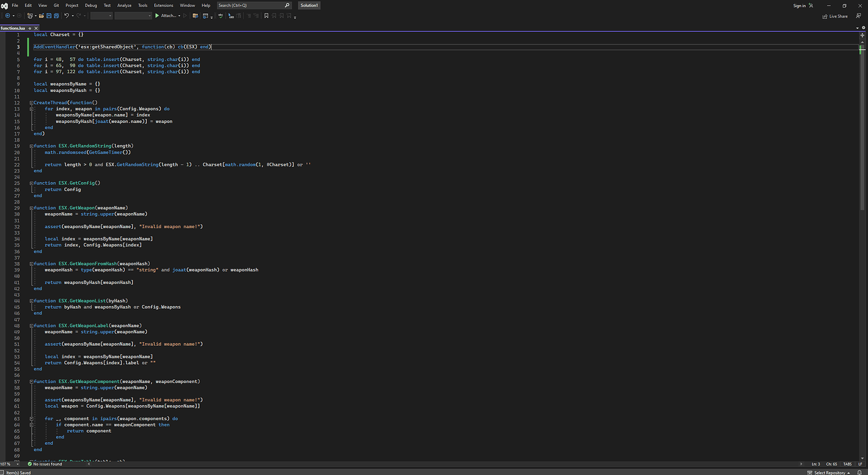This screenshot has width=868, height=475.
Task: Click the 107% zoom control
Action: (8, 464)
